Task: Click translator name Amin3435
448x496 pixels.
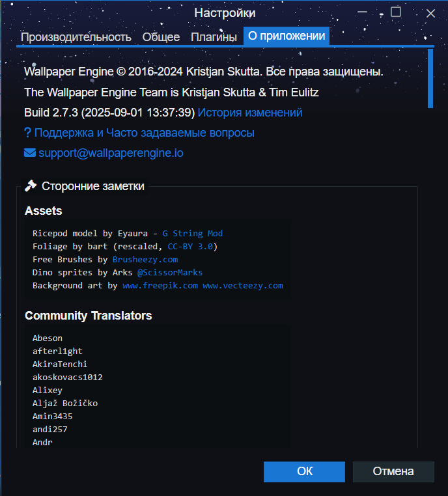Action: point(52,417)
